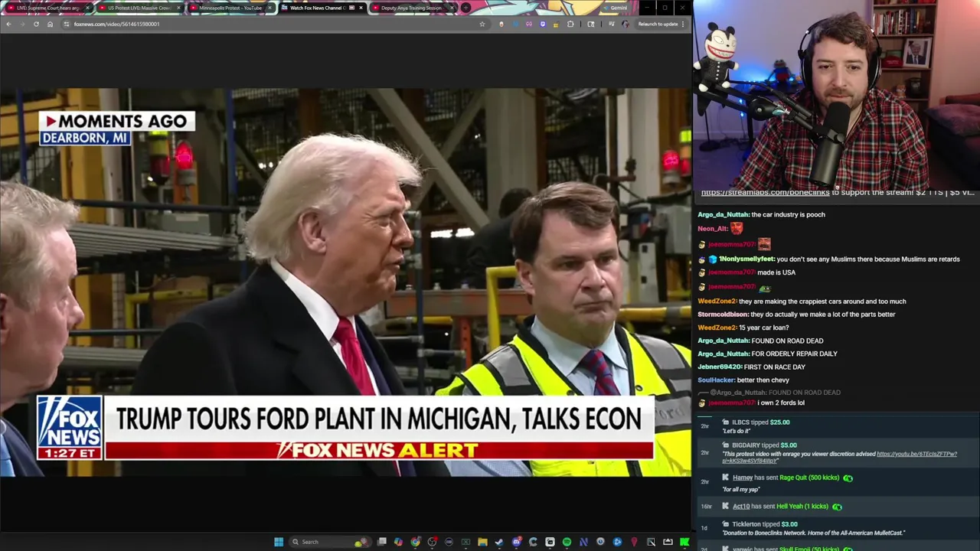This screenshot has width=980, height=551.
Task: Click "i own 2 fords lol" message
Action: coord(781,403)
